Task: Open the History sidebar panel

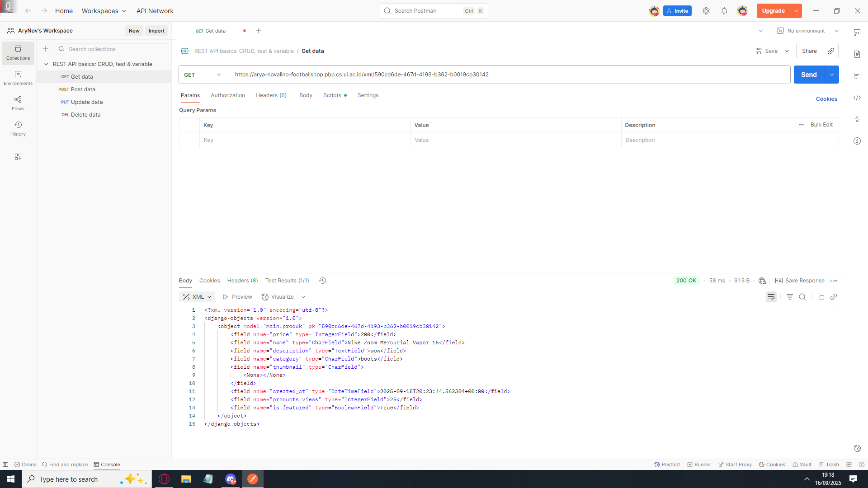Action: (x=18, y=128)
